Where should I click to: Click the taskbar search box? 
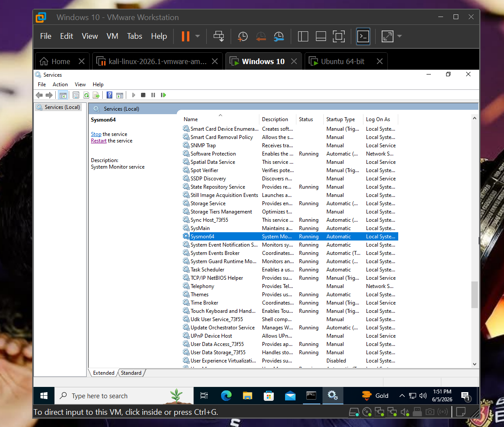click(x=124, y=396)
